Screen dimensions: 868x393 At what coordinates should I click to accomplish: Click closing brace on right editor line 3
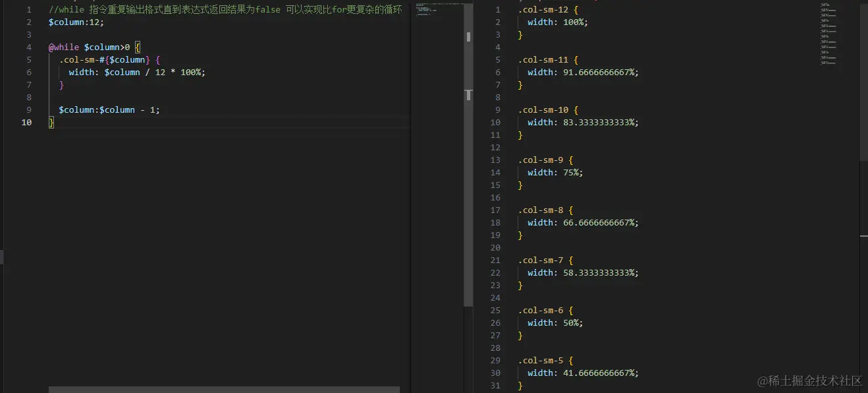tap(520, 35)
